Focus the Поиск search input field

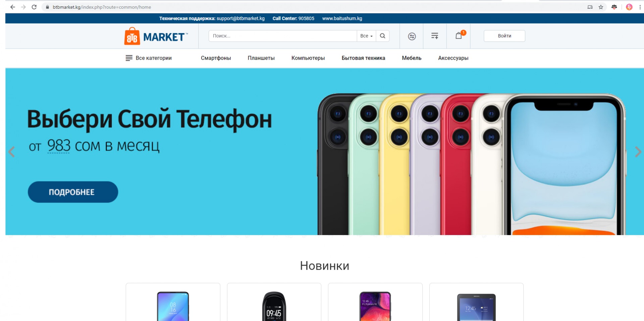point(282,36)
